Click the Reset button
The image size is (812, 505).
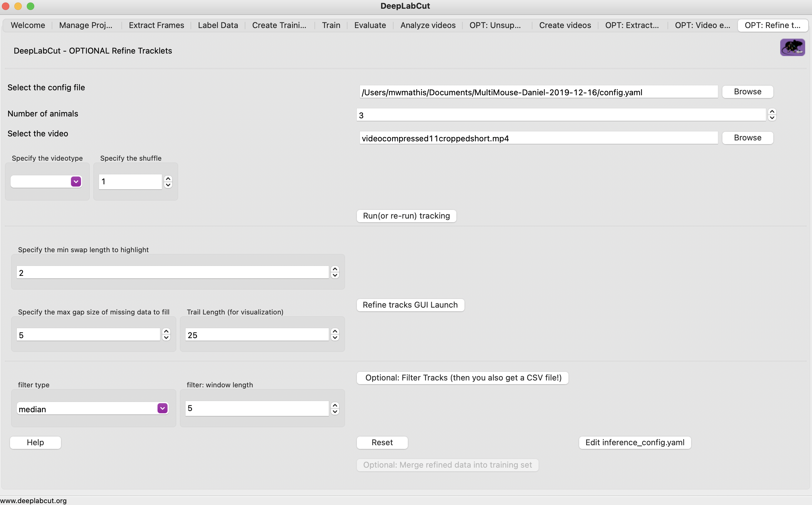(382, 442)
